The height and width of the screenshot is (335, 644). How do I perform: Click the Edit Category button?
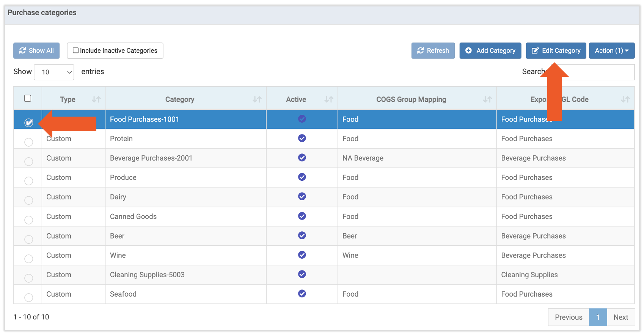556,51
